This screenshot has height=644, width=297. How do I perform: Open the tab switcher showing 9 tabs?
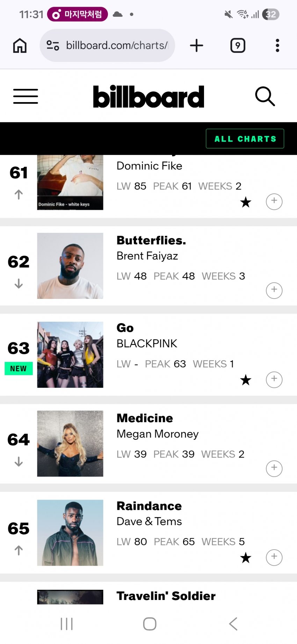click(x=238, y=45)
